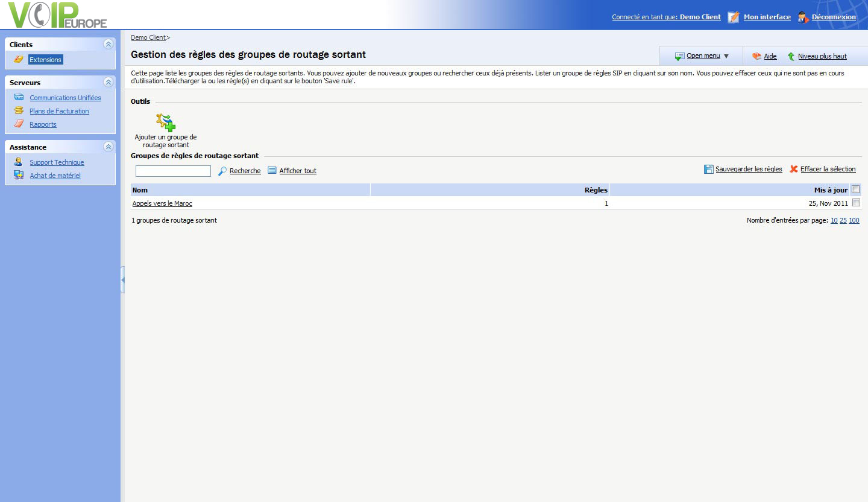
Task: Check the box for Appels vers le Maroc
Action: coord(856,203)
